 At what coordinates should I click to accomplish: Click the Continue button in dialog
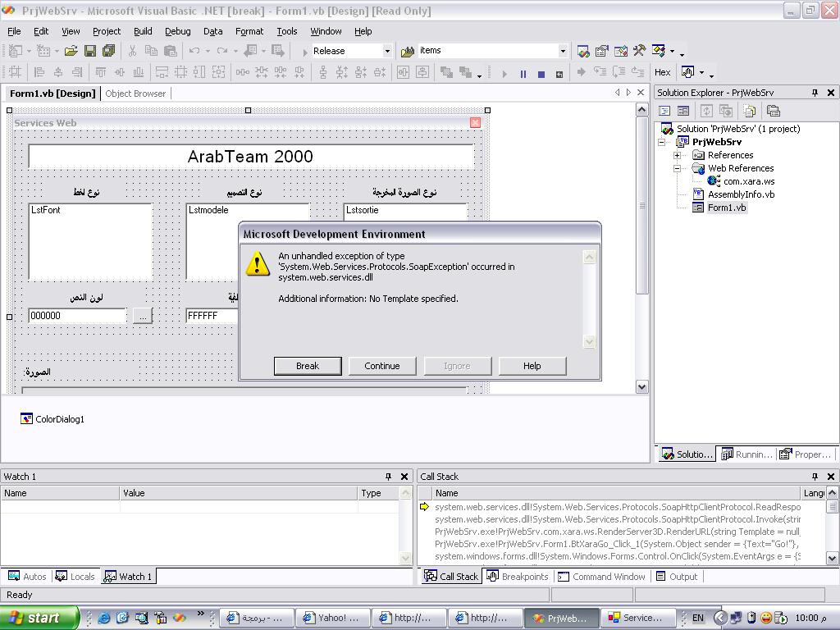[x=382, y=366]
